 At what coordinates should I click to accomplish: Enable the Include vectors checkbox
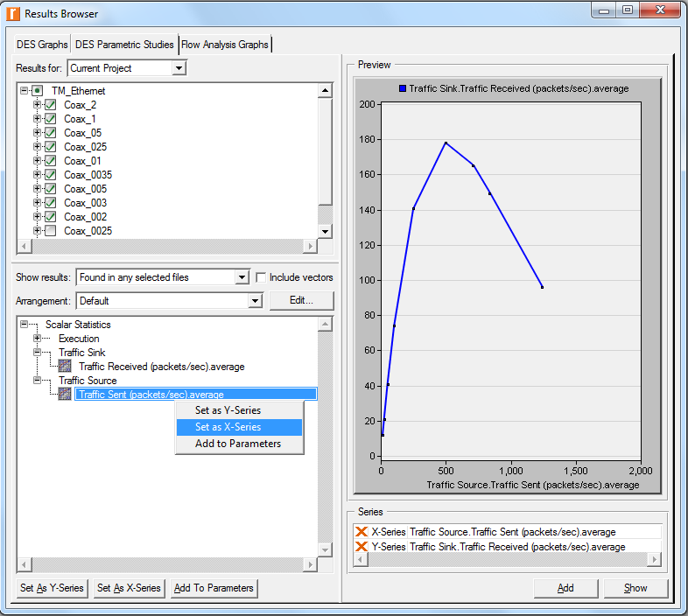click(x=261, y=277)
